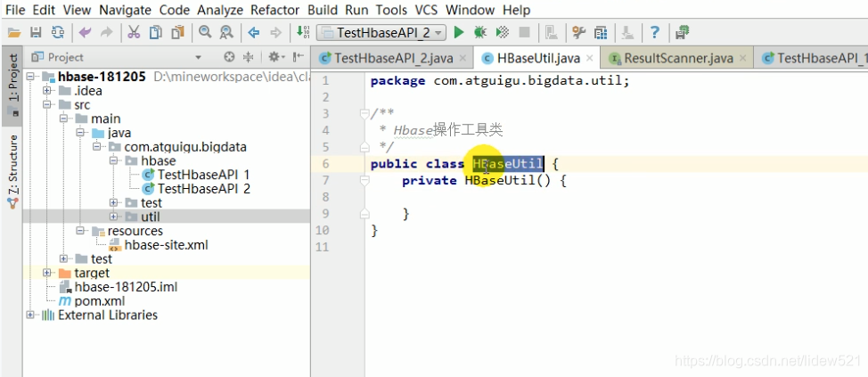Expand the target folder node
The height and width of the screenshot is (377, 868).
47,273
